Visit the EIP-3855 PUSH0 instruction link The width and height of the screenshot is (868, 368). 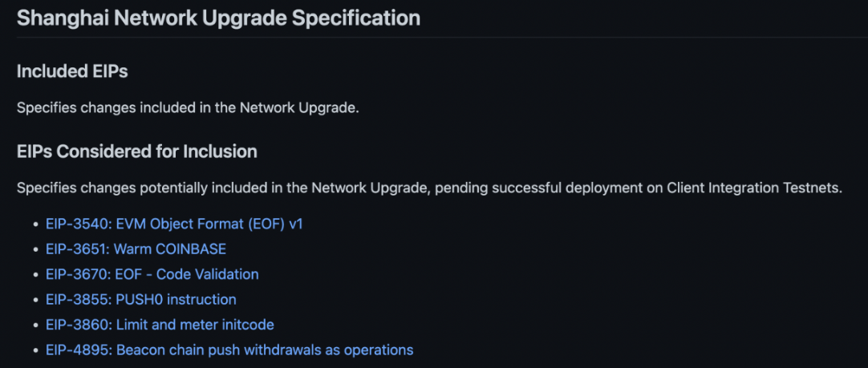click(141, 299)
